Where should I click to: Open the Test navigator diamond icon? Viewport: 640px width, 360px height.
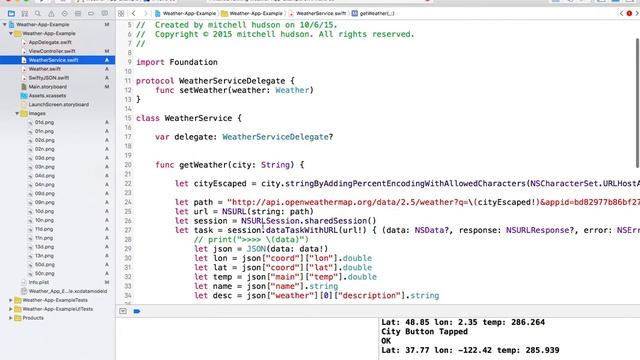coord(64,13)
